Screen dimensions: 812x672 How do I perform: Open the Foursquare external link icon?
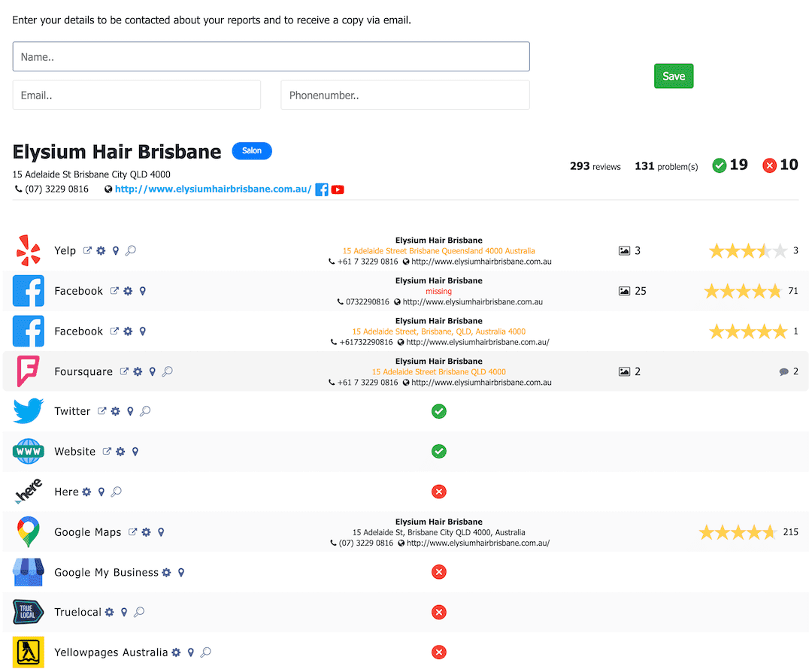tap(124, 371)
